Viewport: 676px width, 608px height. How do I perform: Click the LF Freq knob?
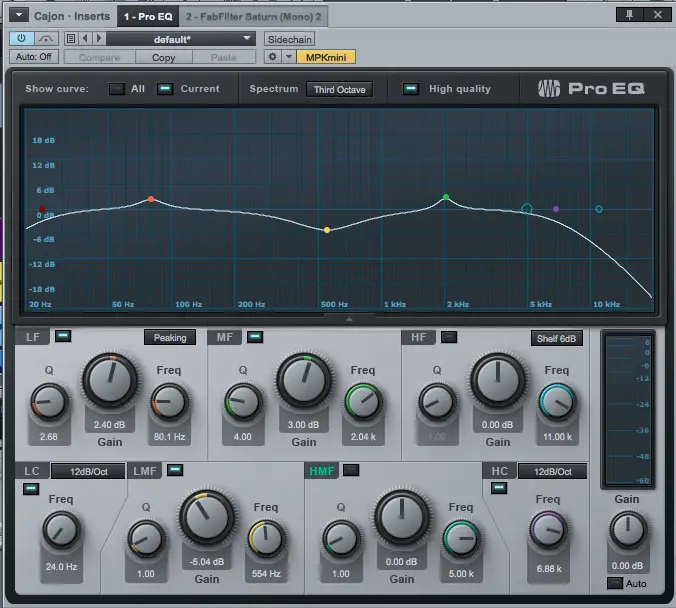(x=169, y=402)
